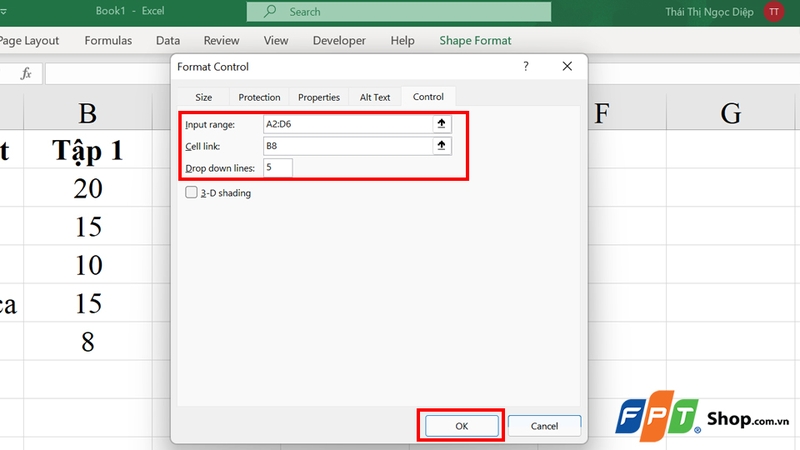Screen dimensions: 800x450
Task: Open the Page Layout ribbon tab
Action: click(x=29, y=40)
